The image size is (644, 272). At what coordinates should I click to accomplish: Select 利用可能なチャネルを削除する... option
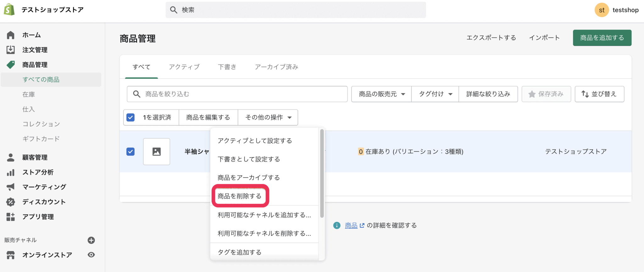click(x=264, y=233)
